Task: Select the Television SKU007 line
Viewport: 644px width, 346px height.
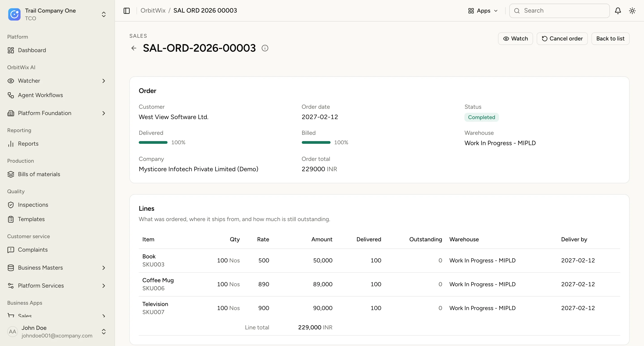Action: click(379, 308)
